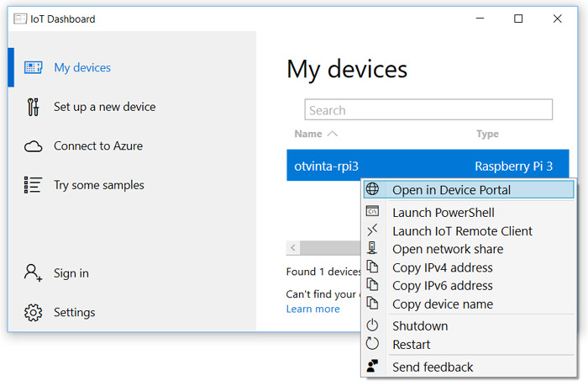Click the Restart circular arrow icon

[372, 343]
